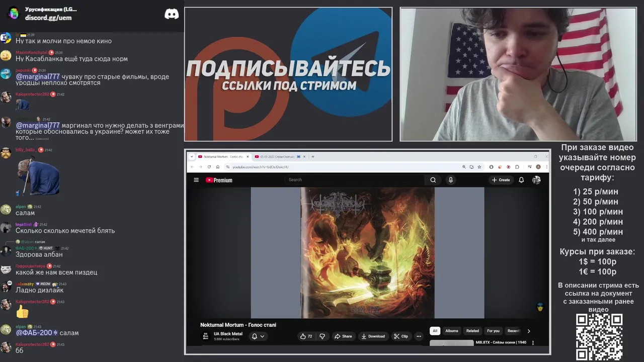Click the YouTube search magnifier button
Viewport: 644px width, 362px height.
coord(433,180)
